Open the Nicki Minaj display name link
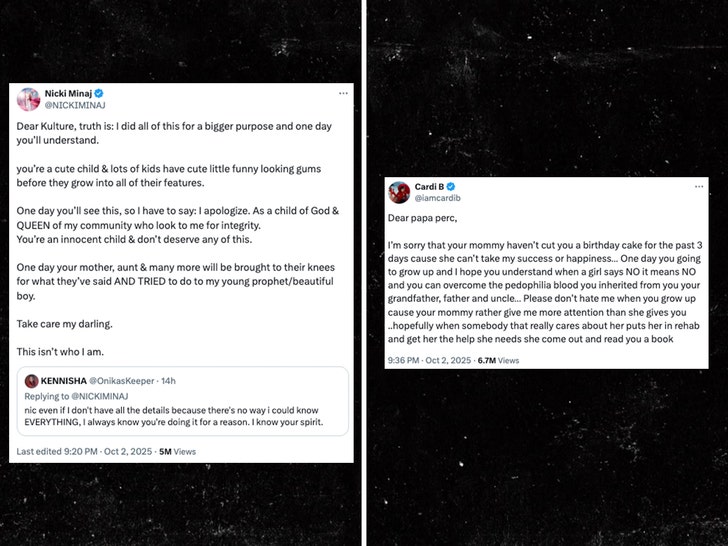728x546 pixels. click(x=74, y=93)
